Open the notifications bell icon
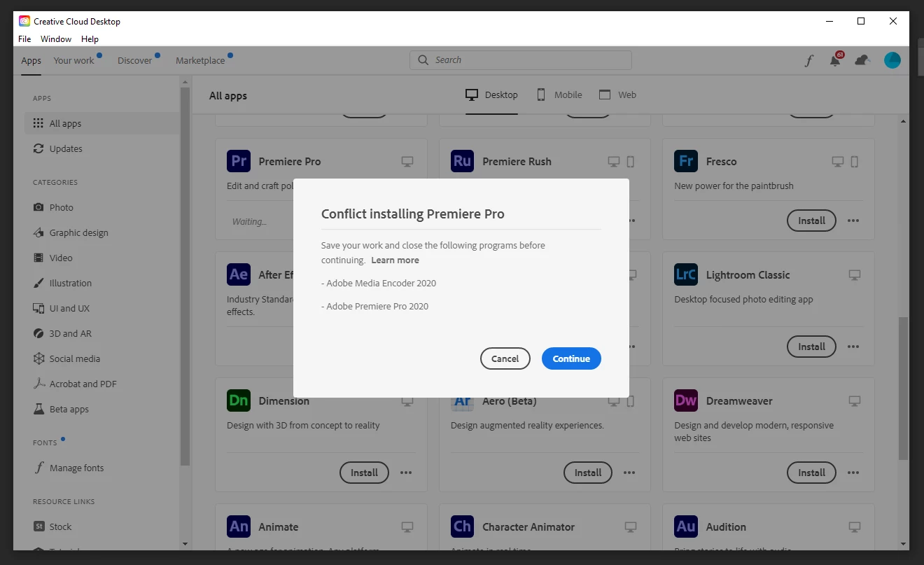The height and width of the screenshot is (565, 924). pyautogui.click(x=835, y=60)
